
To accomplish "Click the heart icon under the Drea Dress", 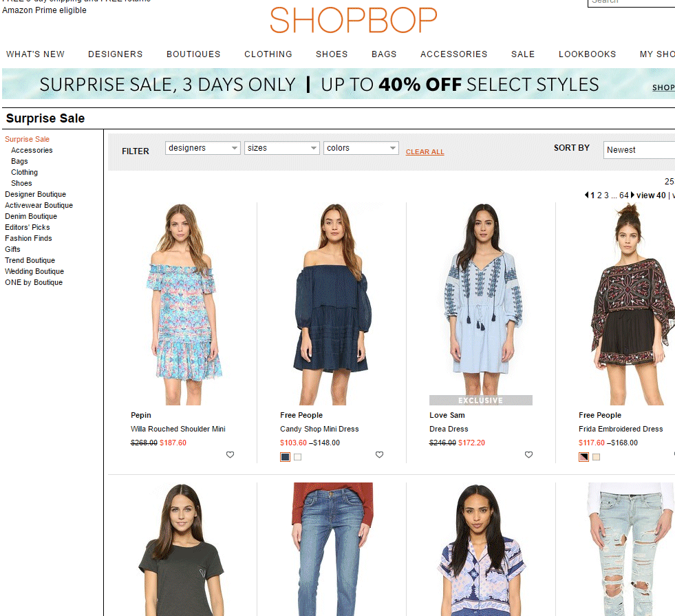I will coord(528,455).
